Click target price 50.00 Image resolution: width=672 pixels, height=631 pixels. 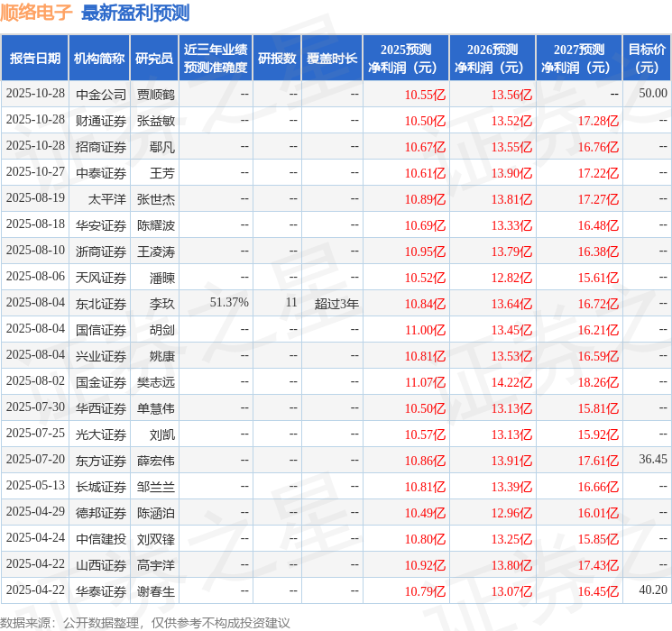(x=653, y=94)
